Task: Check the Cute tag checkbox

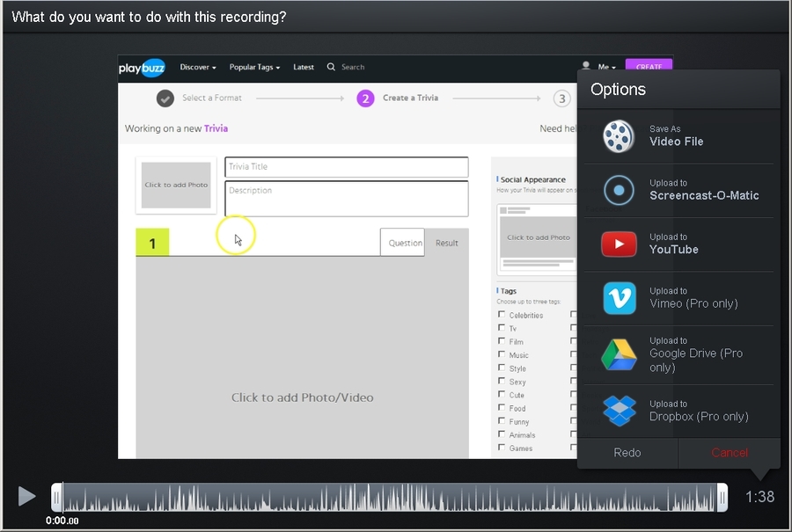Action: [502, 394]
